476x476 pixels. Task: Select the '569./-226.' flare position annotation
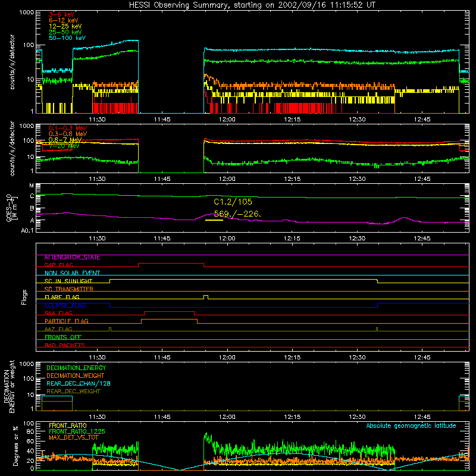tap(237, 214)
